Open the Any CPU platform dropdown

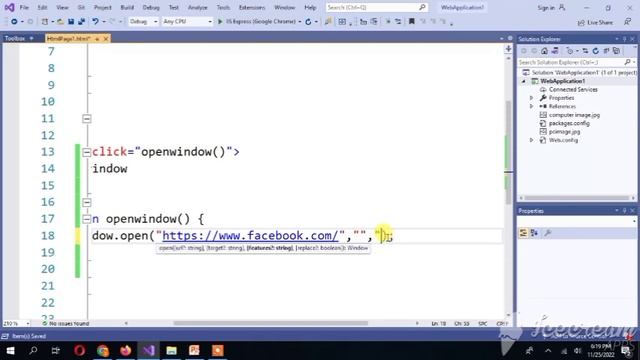pos(187,22)
